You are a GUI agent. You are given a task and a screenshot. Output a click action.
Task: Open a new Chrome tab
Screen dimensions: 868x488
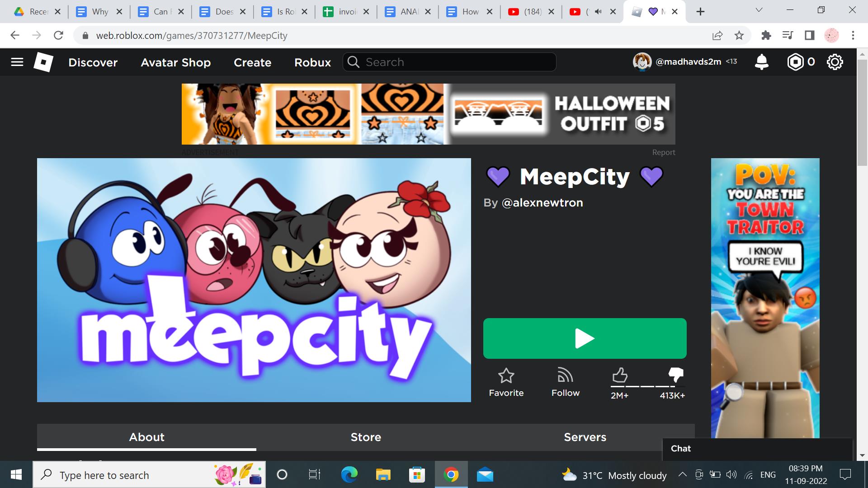click(x=700, y=12)
